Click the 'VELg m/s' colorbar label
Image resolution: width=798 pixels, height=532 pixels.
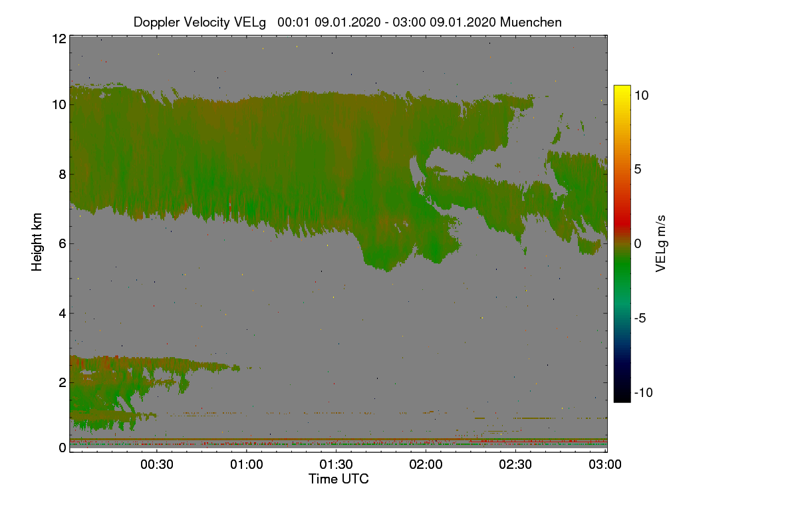[x=661, y=243]
